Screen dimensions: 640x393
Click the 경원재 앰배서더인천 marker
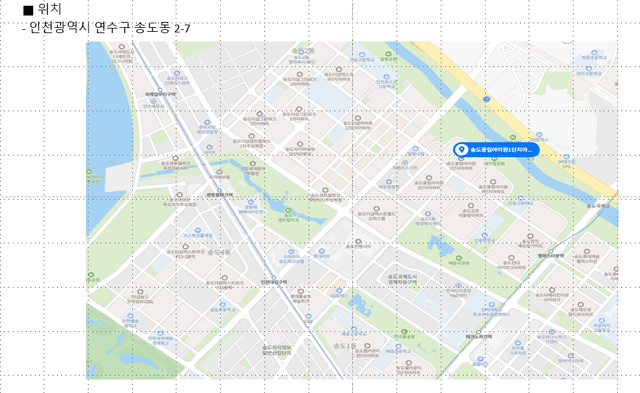point(251,202)
